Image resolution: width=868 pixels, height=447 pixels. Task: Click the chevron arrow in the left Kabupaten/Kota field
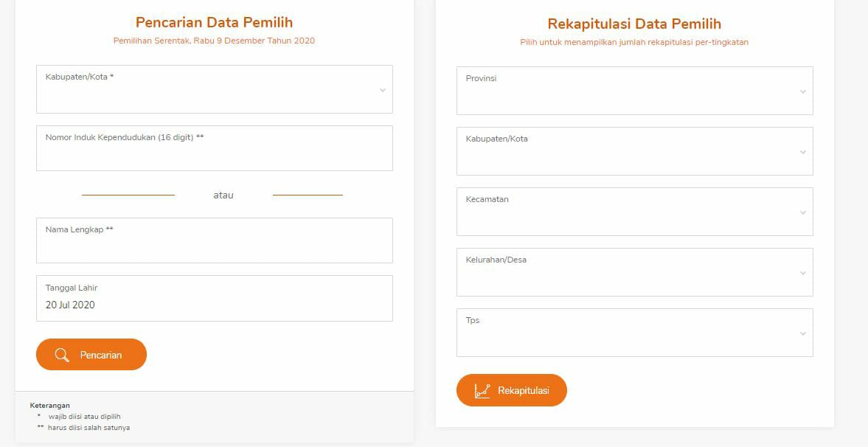[383, 90]
